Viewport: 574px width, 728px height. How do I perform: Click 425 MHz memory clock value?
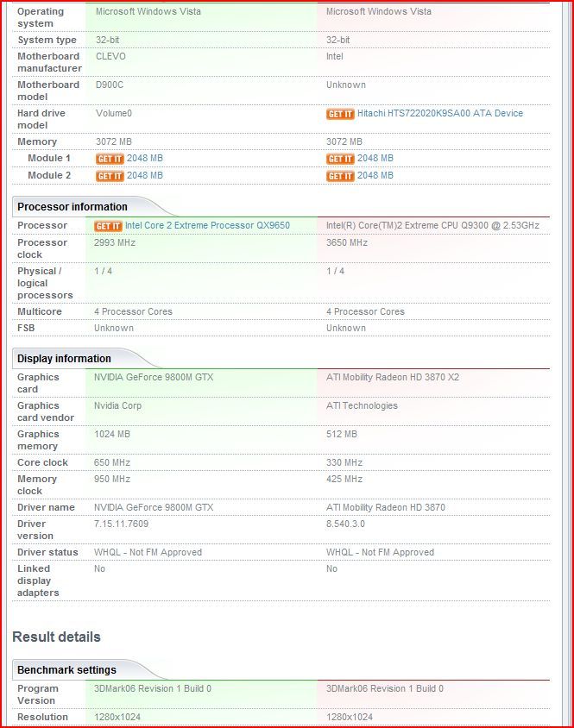[344, 479]
